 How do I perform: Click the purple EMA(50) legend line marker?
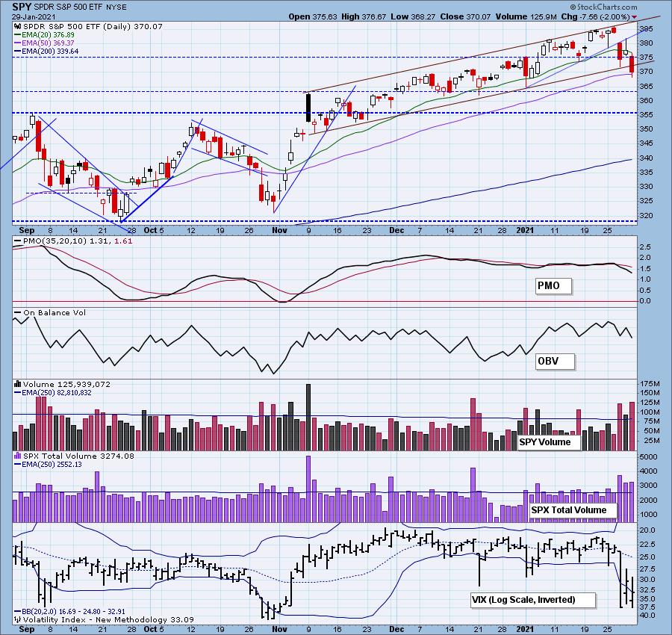[x=18, y=43]
